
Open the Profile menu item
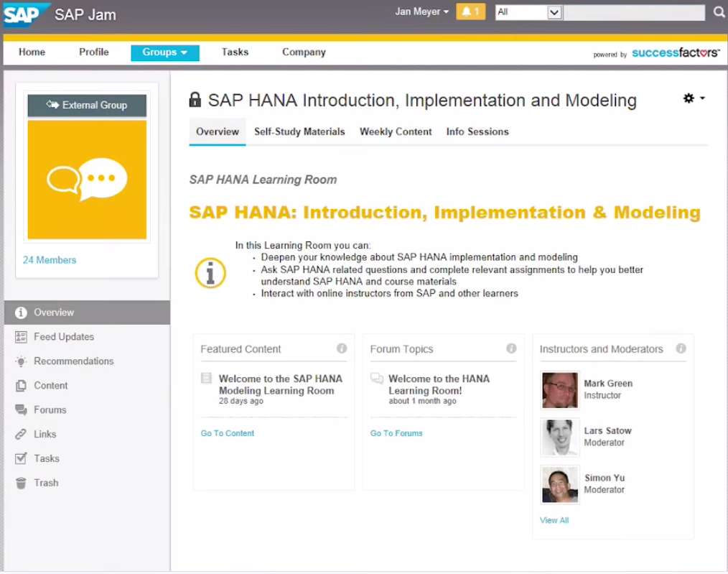point(94,52)
